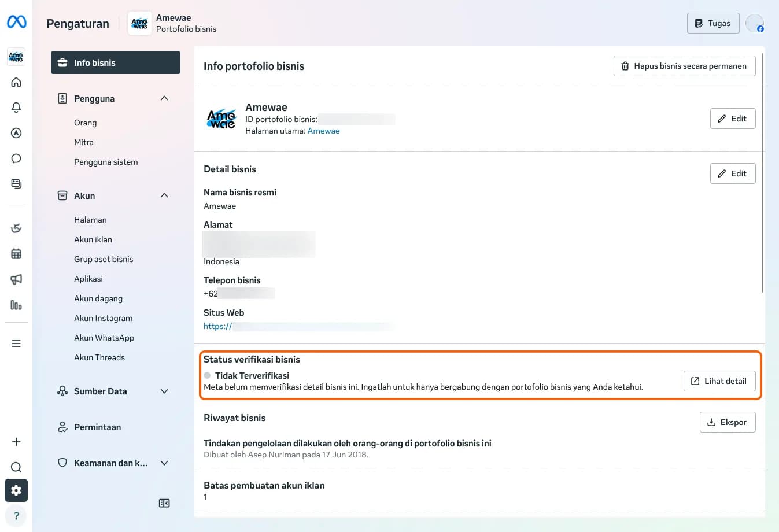779x532 pixels.
Task: Click the Amewae logo next to Portofolio bisnis
Action: [x=139, y=23]
